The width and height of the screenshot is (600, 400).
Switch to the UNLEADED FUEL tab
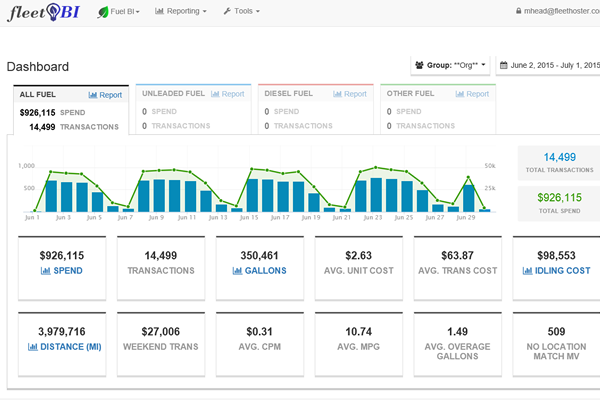tap(193, 109)
